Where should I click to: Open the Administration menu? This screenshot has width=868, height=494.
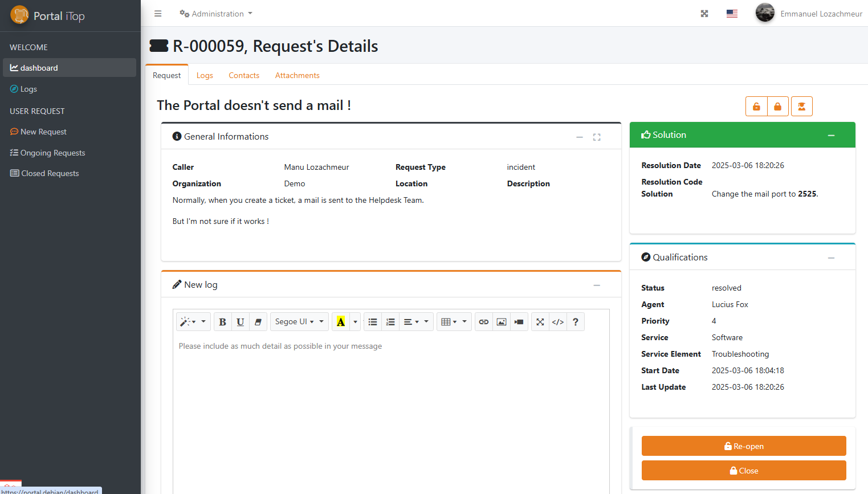(x=215, y=13)
